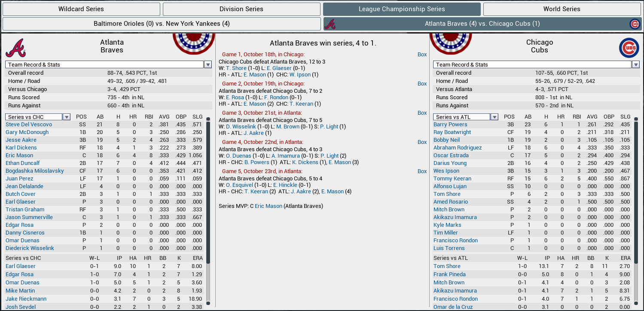Click the small Braves icon in series bar
The height and width of the screenshot is (311, 644).
click(330, 24)
